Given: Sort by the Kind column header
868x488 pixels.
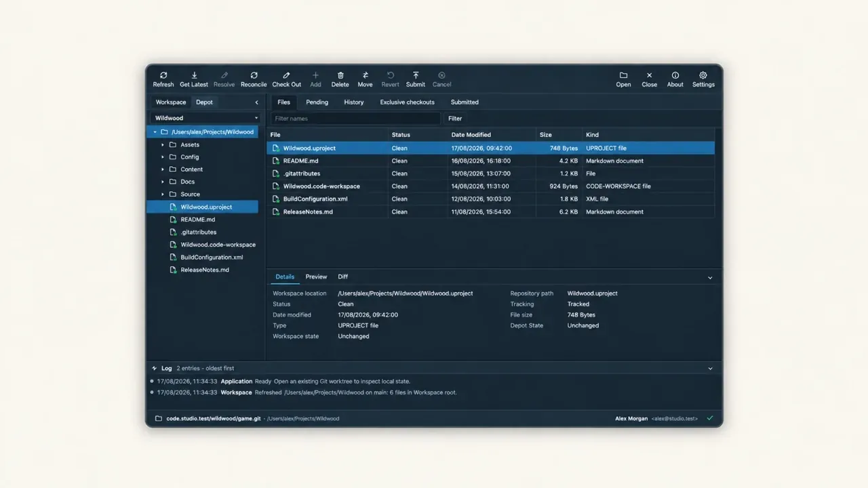Looking at the screenshot, I should [x=648, y=135].
